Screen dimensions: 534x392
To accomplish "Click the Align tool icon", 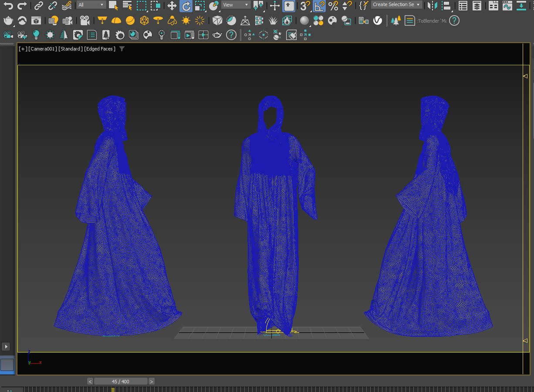I will click(x=446, y=6).
